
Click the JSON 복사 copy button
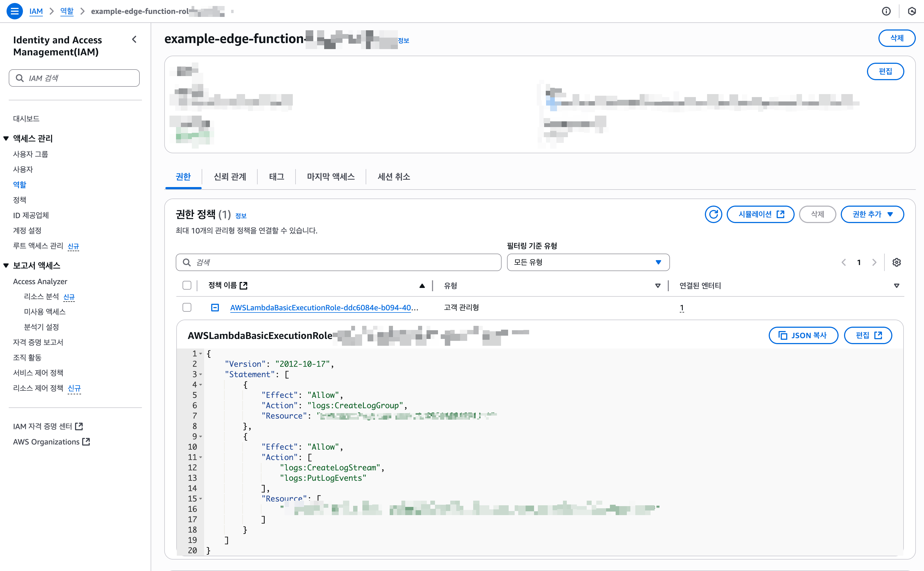point(803,335)
